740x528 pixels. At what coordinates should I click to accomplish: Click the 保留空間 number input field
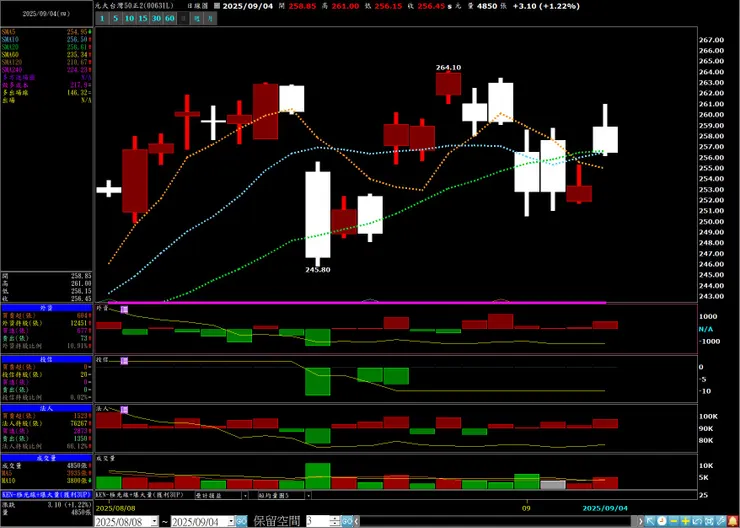click(x=318, y=521)
